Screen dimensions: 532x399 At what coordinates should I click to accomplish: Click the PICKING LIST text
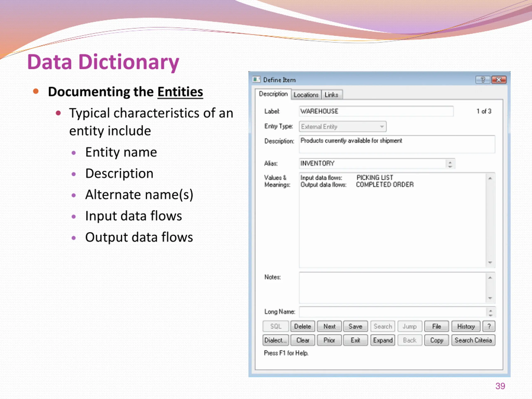[375, 177]
